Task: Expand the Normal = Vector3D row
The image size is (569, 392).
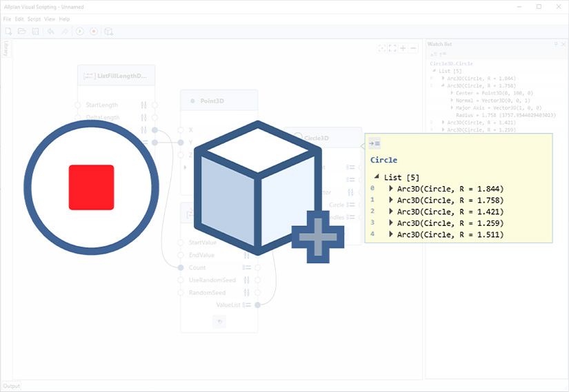Action: point(452,100)
